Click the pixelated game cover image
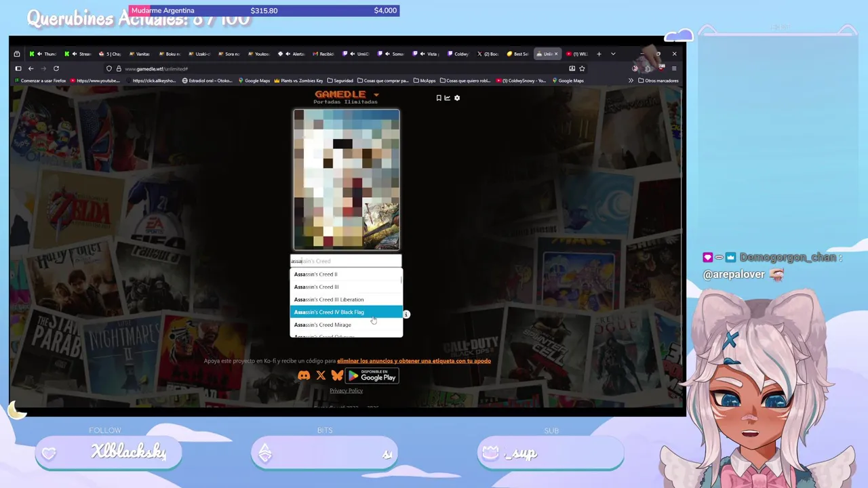This screenshot has width=868, height=488. [x=347, y=180]
